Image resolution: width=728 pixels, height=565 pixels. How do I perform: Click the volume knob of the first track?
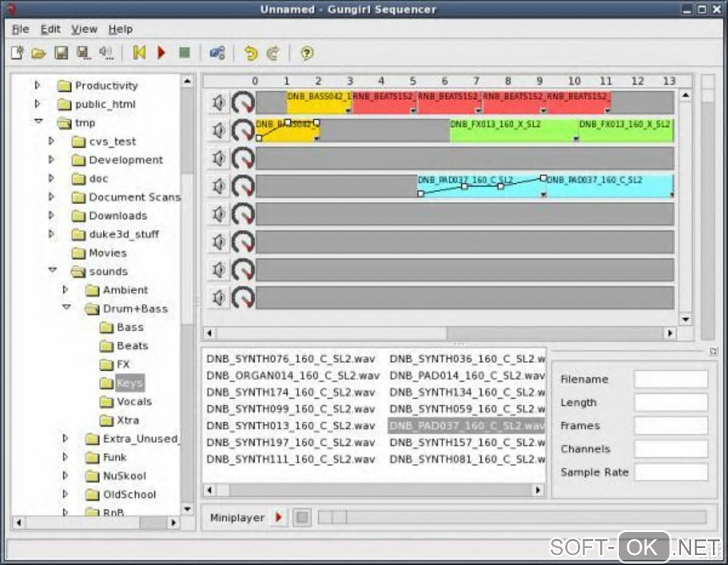[x=243, y=103]
